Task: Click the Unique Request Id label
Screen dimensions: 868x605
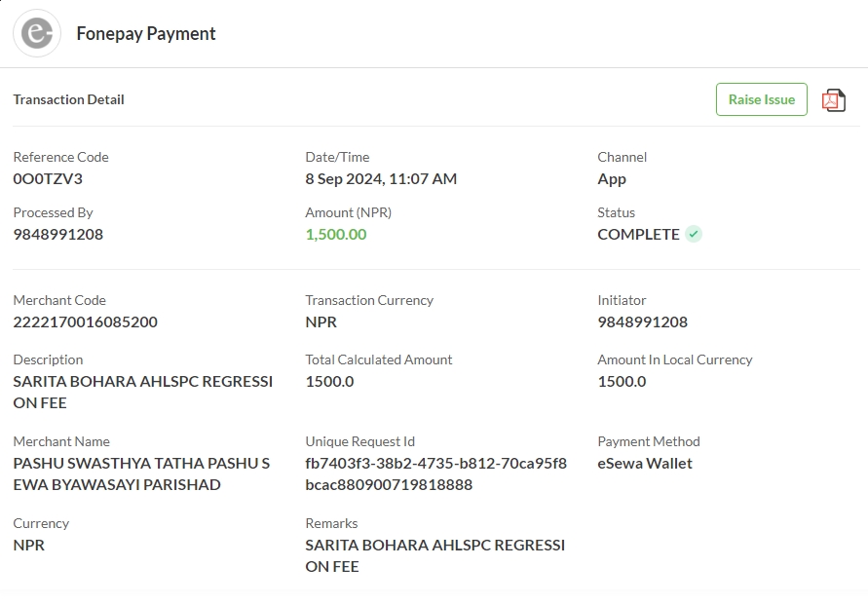Action: [x=359, y=441]
